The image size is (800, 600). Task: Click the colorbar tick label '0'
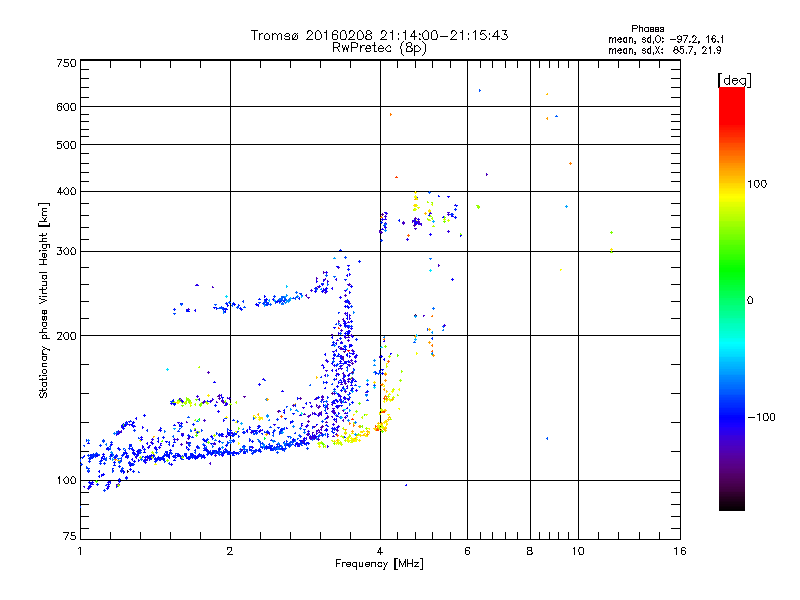coord(750,300)
